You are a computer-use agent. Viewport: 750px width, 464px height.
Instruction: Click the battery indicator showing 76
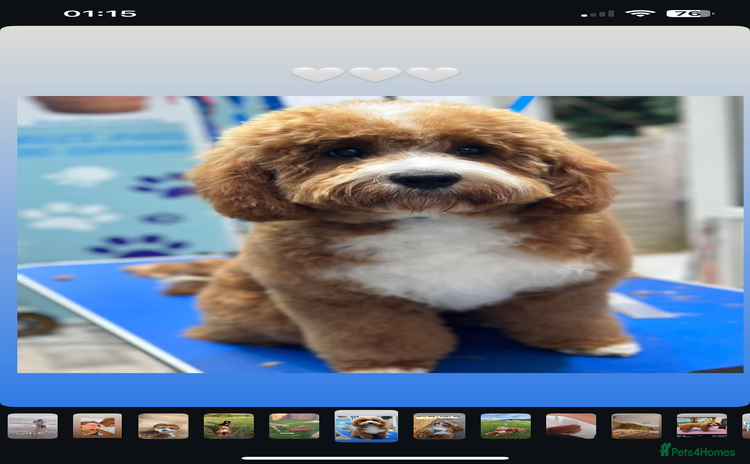click(689, 14)
